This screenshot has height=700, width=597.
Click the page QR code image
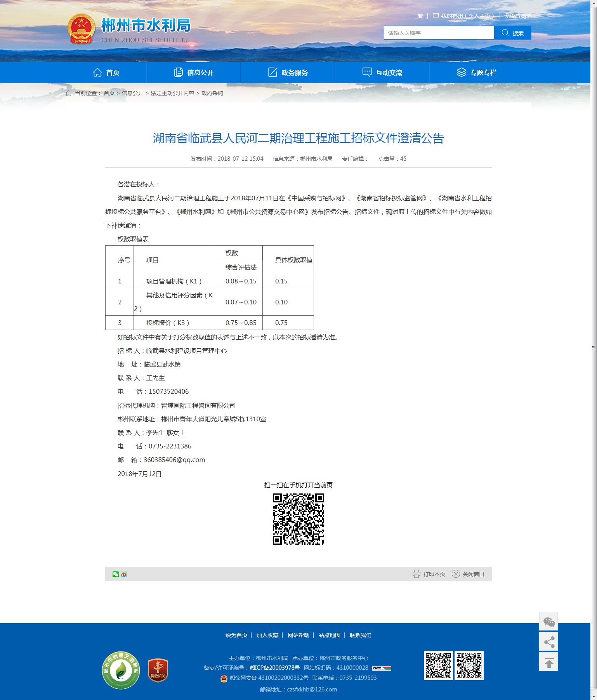point(298,519)
